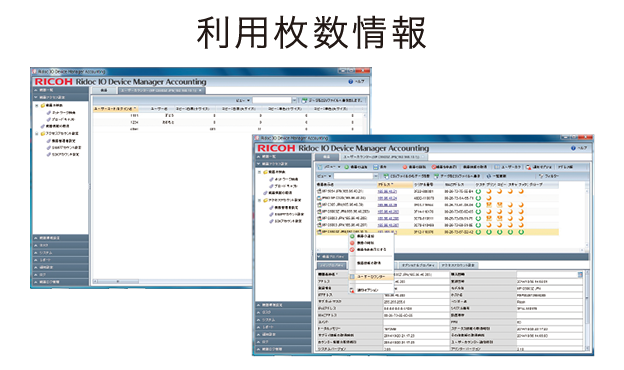This screenshot has height=370, width=624.
Task: Click green add-device icon in front toolbar
Action: click(x=347, y=167)
